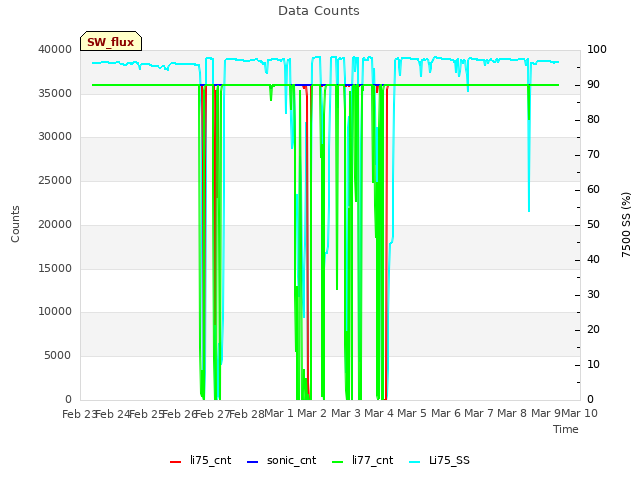Viewport: 640px width, 480px height.
Task: Click the 25000 tick on the Counts axis
Action: [55, 180]
